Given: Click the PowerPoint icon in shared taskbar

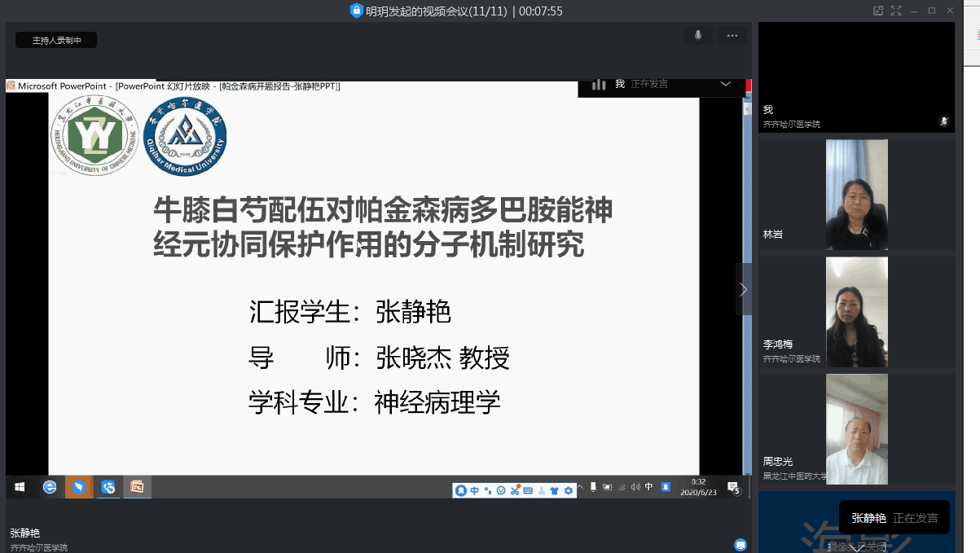Looking at the screenshot, I should (x=137, y=487).
